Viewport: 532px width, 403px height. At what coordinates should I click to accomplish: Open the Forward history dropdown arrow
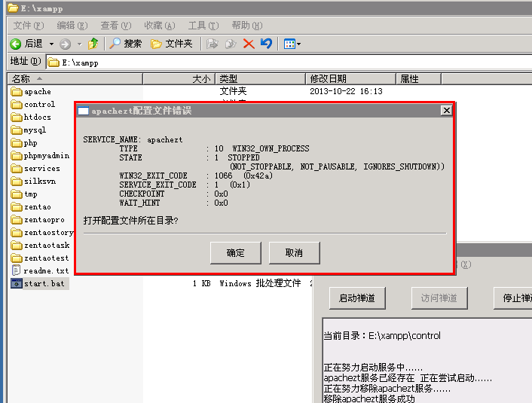79,44
